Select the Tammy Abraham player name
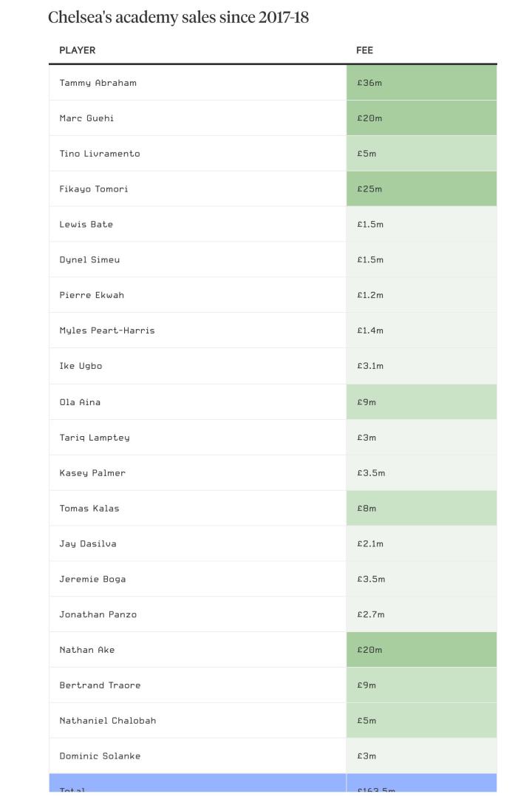Image resolution: width=532 pixels, height=811 pixels. point(98,83)
